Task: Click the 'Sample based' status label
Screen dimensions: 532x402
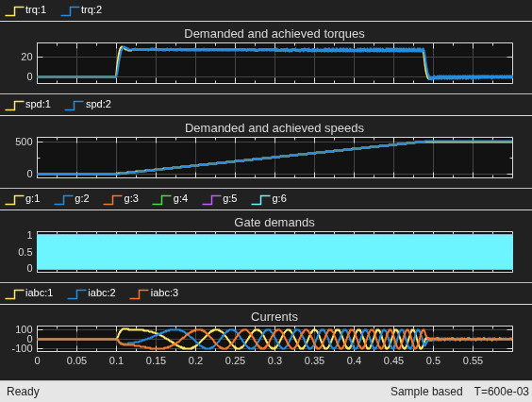Action: point(426,392)
